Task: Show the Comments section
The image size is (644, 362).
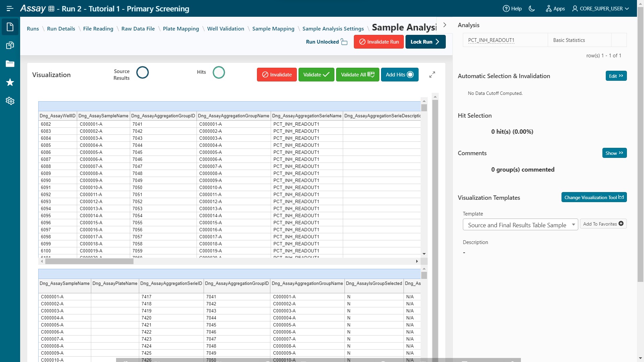Action: point(614,153)
